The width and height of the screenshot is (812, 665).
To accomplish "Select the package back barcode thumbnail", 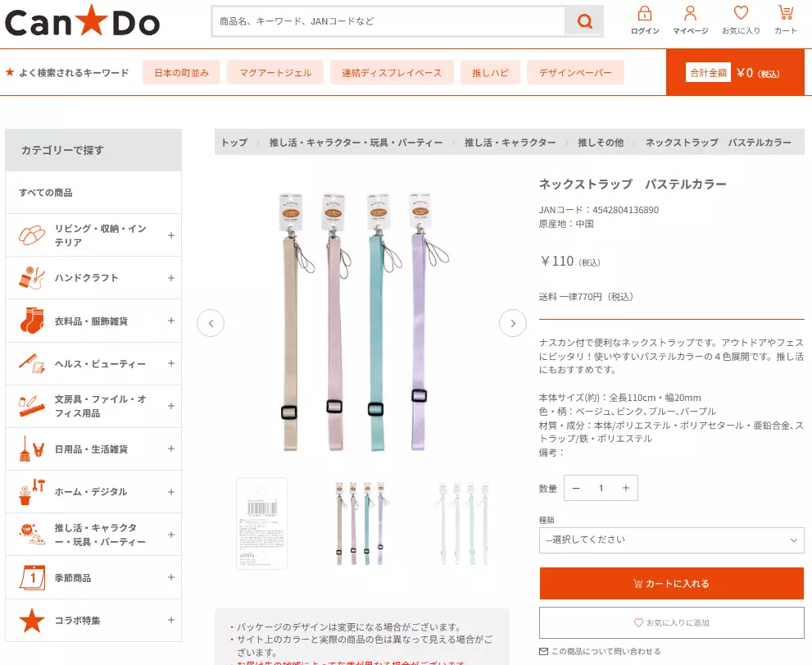I will point(262,523).
